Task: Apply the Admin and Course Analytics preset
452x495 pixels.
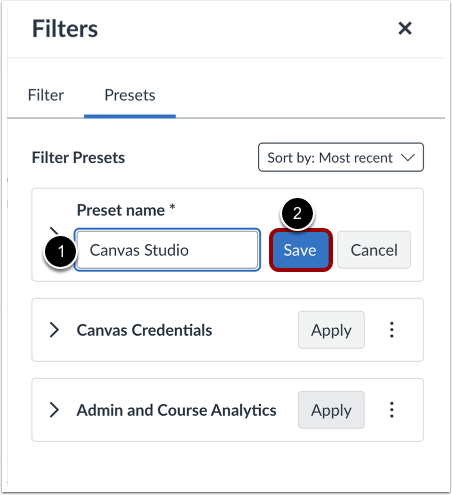Action: click(331, 410)
